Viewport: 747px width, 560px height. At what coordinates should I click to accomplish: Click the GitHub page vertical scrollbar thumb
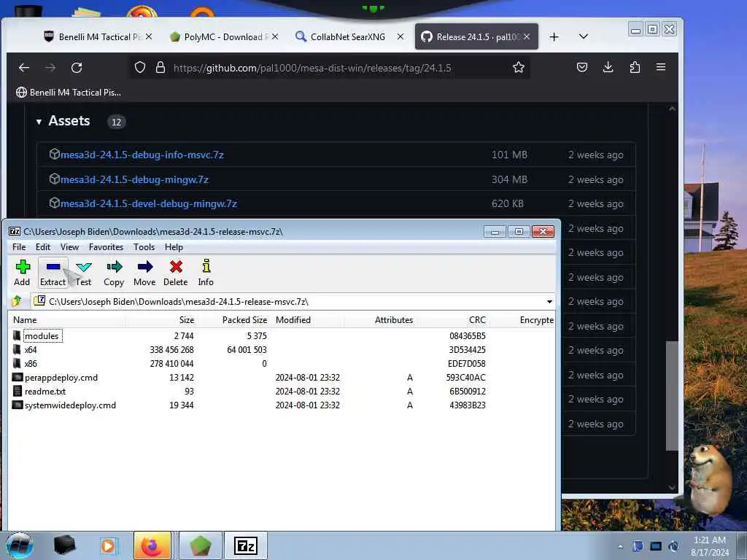click(672, 395)
